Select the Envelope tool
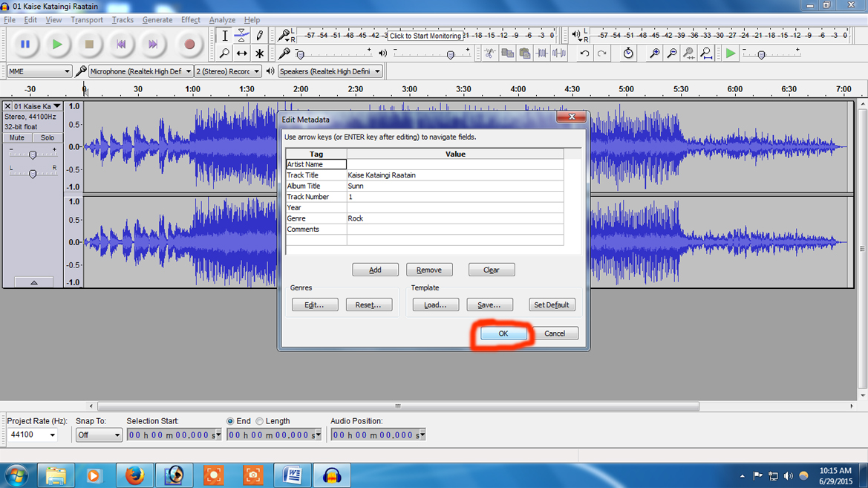 tap(242, 35)
